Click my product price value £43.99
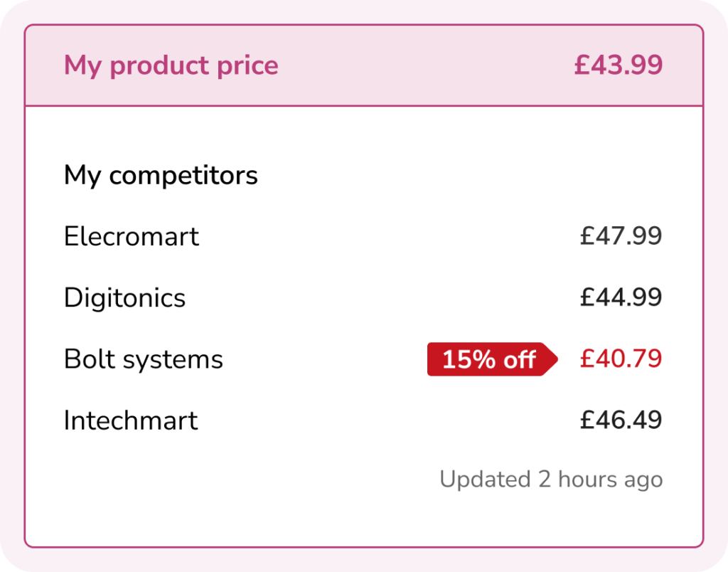This screenshot has width=728, height=572. [x=618, y=65]
